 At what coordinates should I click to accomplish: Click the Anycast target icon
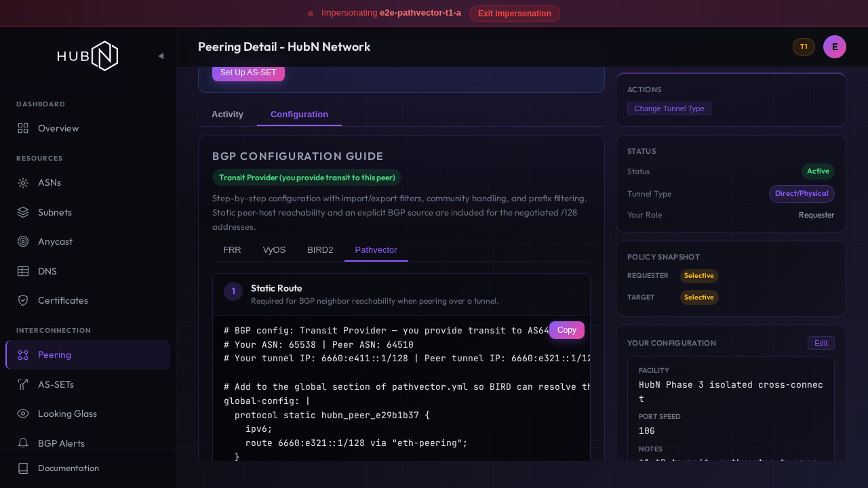point(23,241)
